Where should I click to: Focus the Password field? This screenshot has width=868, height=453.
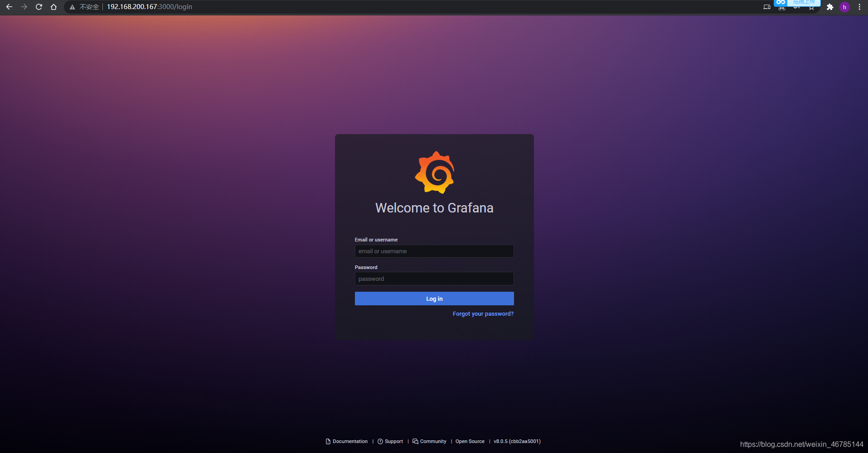434,279
